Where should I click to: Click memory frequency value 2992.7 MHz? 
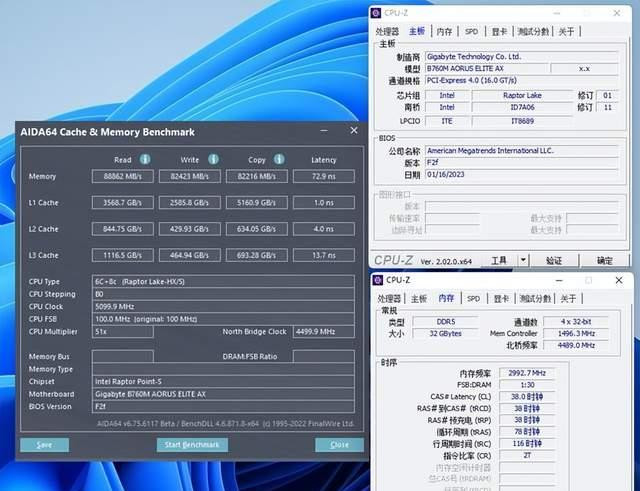point(527,373)
